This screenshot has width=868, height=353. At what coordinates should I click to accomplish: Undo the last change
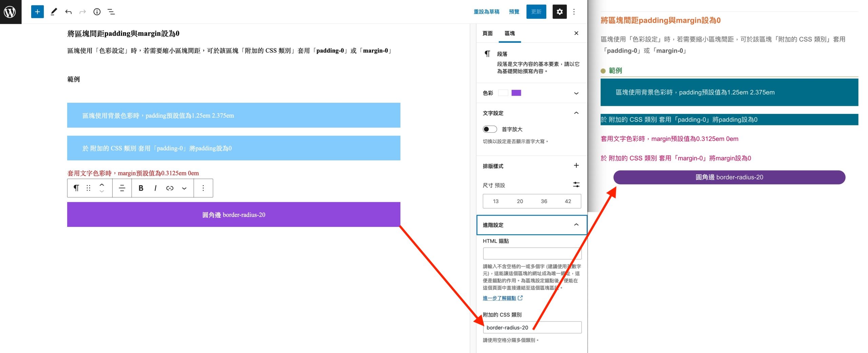tap(68, 12)
